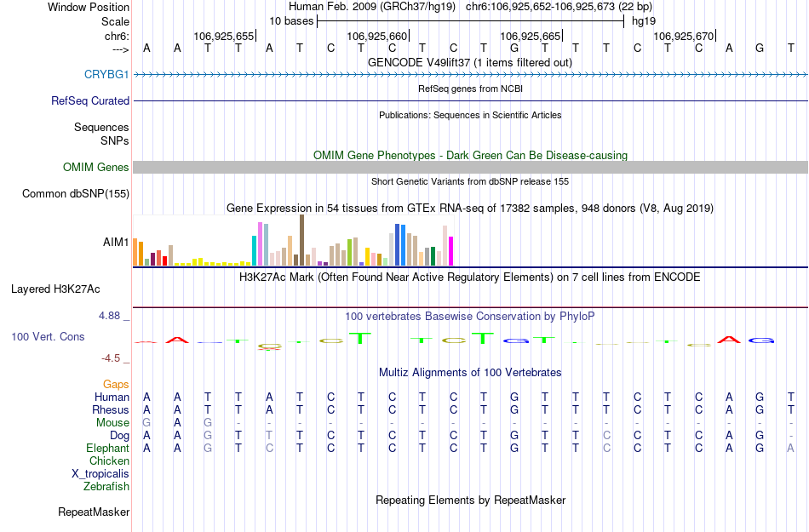The image size is (809, 532).
Task: Open the OMIM Genes track label
Action: (95, 167)
